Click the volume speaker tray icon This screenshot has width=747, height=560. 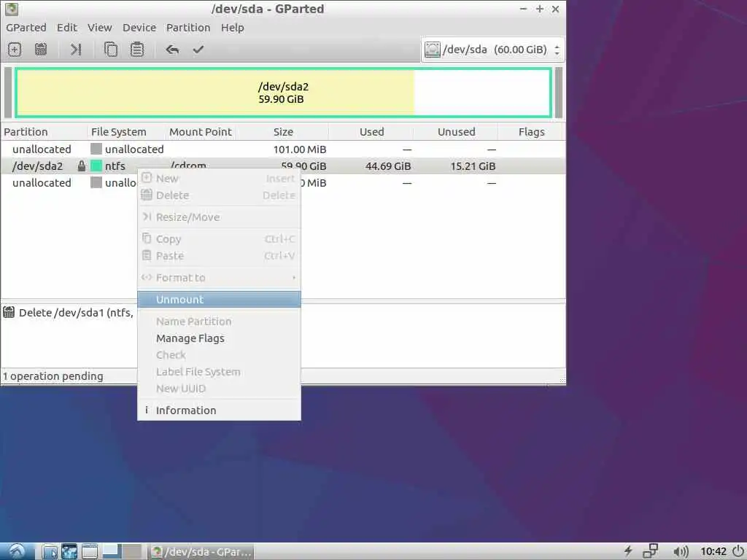[681, 551]
